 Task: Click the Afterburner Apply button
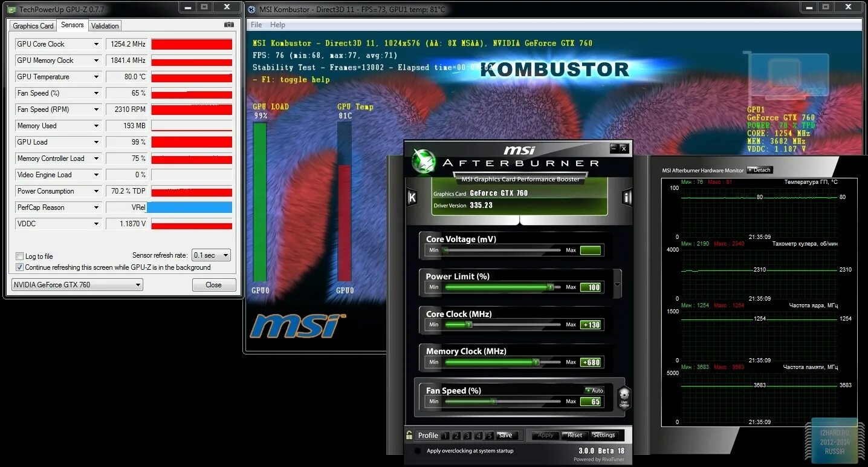click(x=545, y=436)
